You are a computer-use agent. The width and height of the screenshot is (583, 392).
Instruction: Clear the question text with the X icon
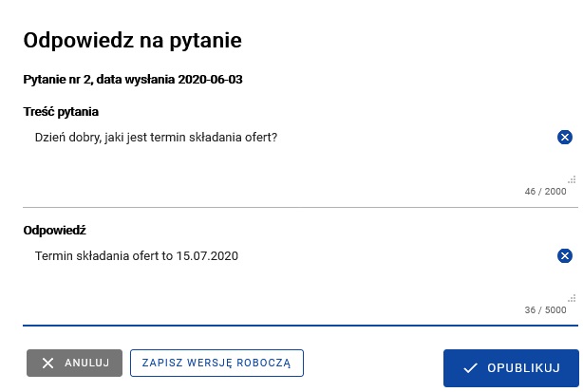564,138
